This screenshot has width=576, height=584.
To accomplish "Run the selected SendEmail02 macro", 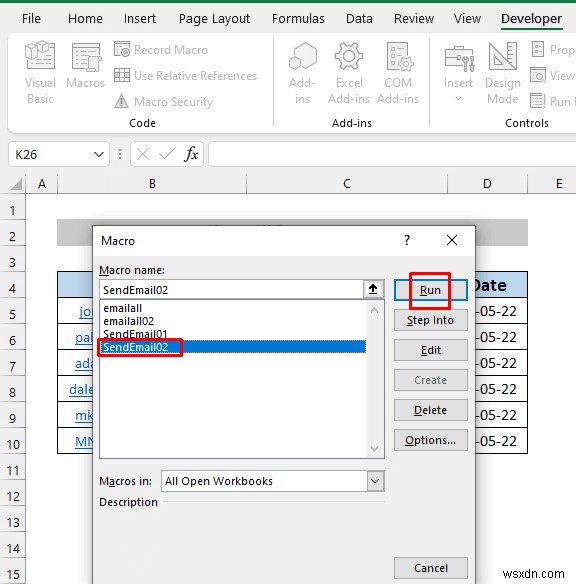I will (431, 290).
